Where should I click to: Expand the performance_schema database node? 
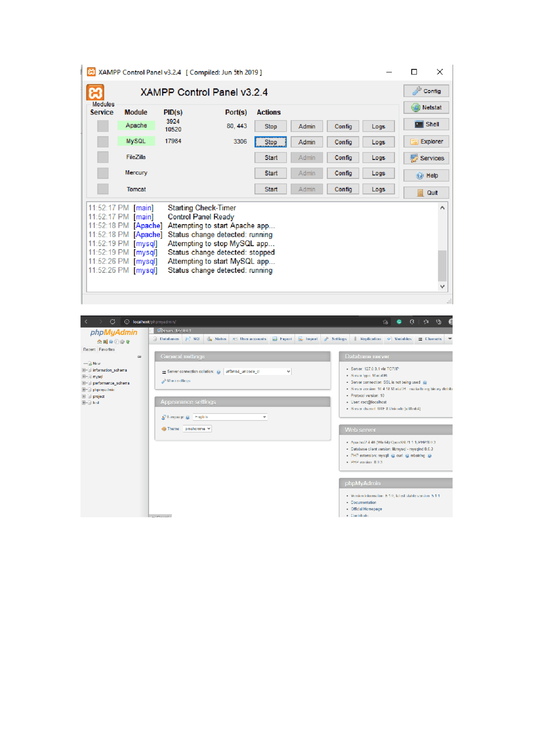[x=84, y=383]
